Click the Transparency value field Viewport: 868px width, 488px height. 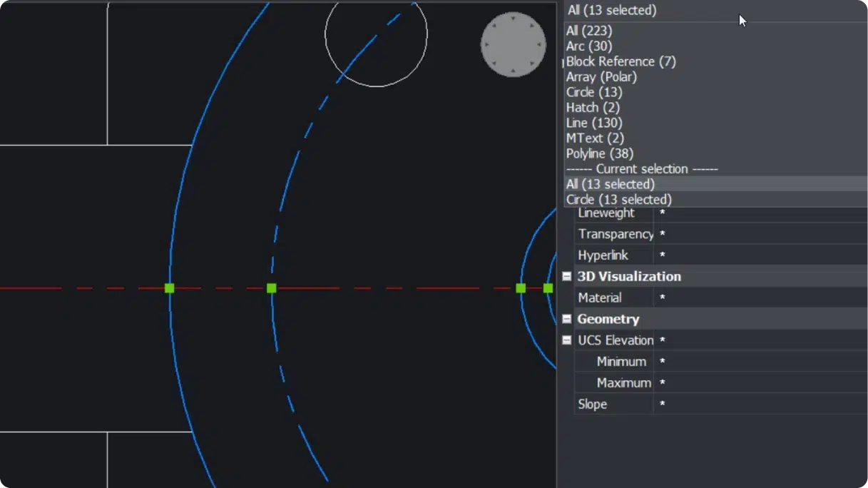point(760,234)
